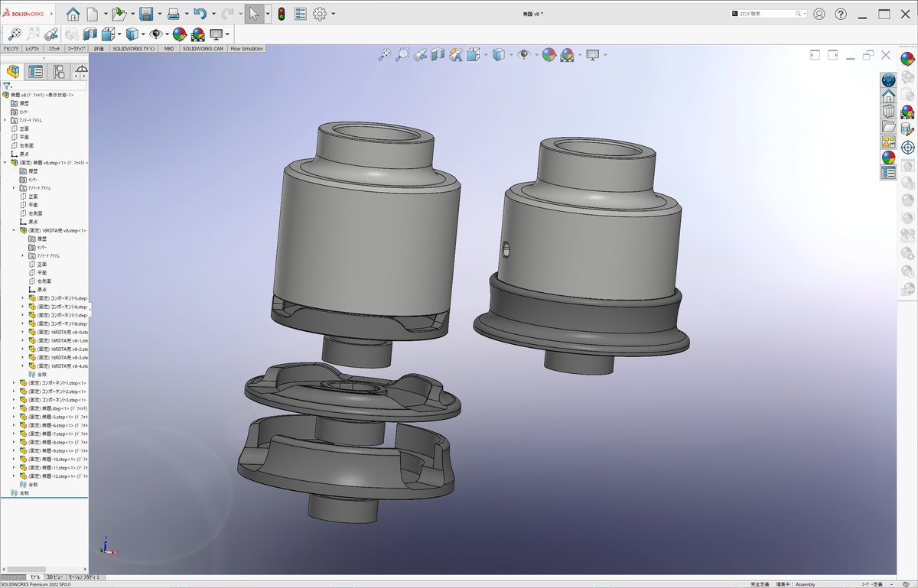Screen dimensions: 918x588
Task: Open Appearances sphere icon in task pane
Action: (888, 158)
